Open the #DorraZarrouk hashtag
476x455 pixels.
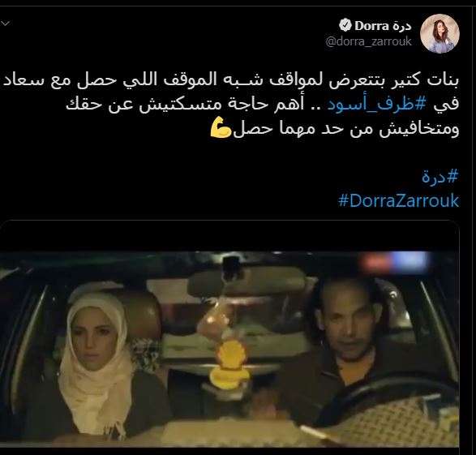click(399, 200)
